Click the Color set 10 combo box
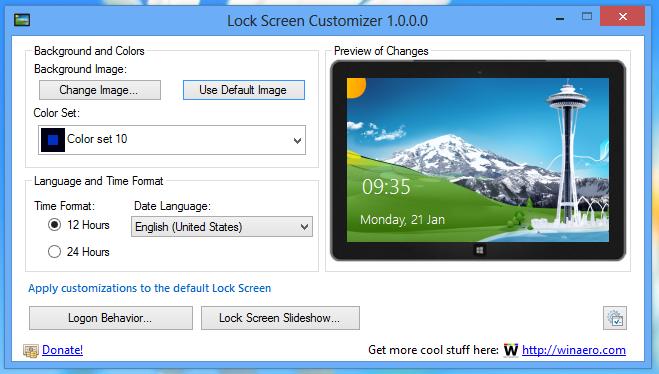The image size is (659, 374). click(x=172, y=140)
